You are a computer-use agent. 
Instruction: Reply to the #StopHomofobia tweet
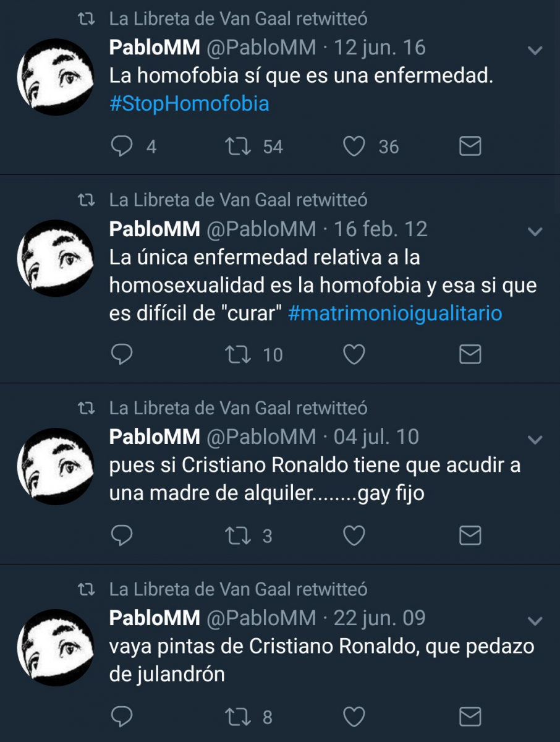click(122, 147)
